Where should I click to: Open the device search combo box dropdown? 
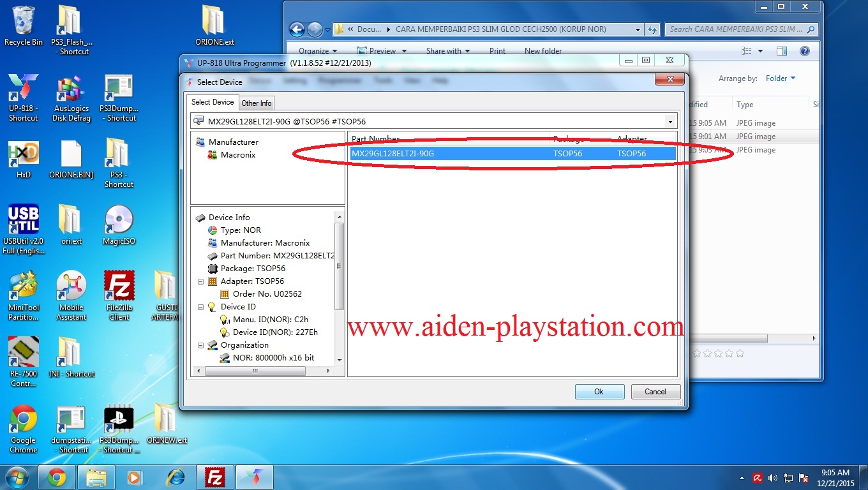click(x=670, y=121)
